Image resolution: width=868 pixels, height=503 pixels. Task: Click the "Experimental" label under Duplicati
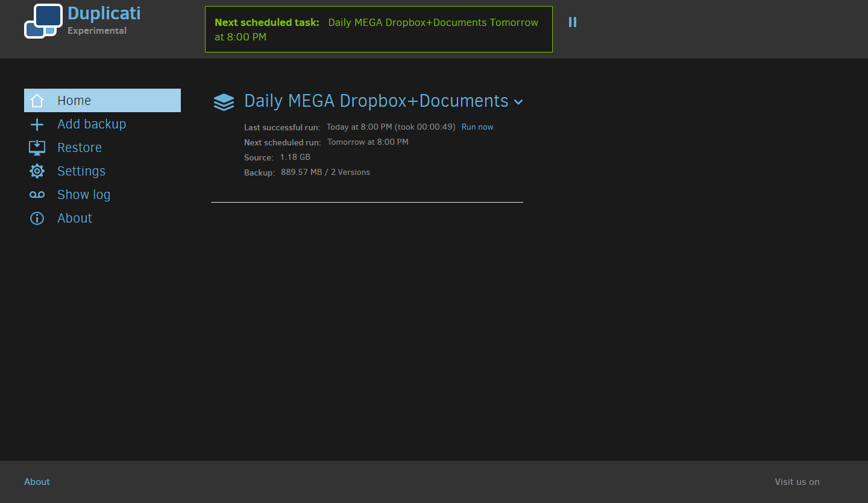coord(97,31)
